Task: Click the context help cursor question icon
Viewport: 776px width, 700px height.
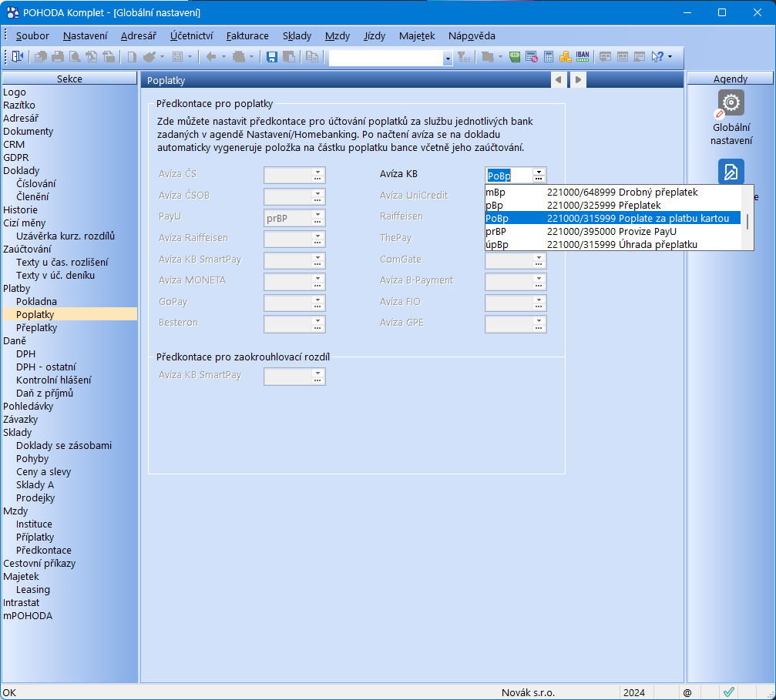Action: (x=657, y=57)
